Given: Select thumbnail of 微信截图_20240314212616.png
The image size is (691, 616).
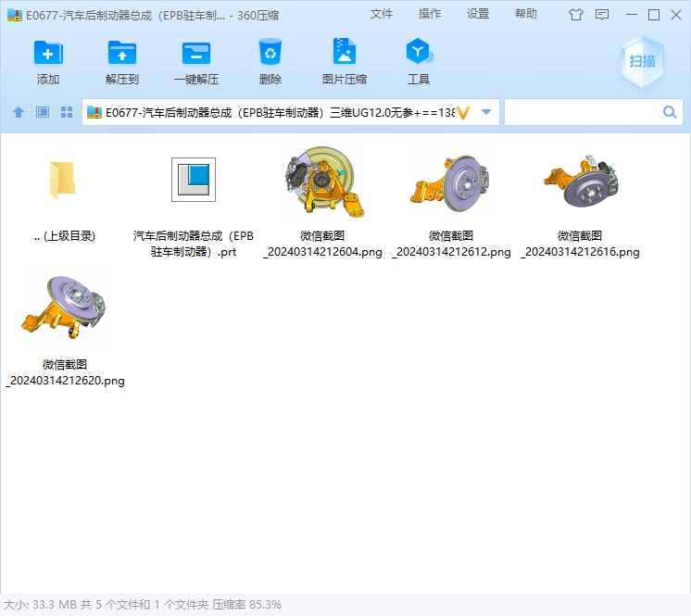Looking at the screenshot, I should tap(582, 181).
